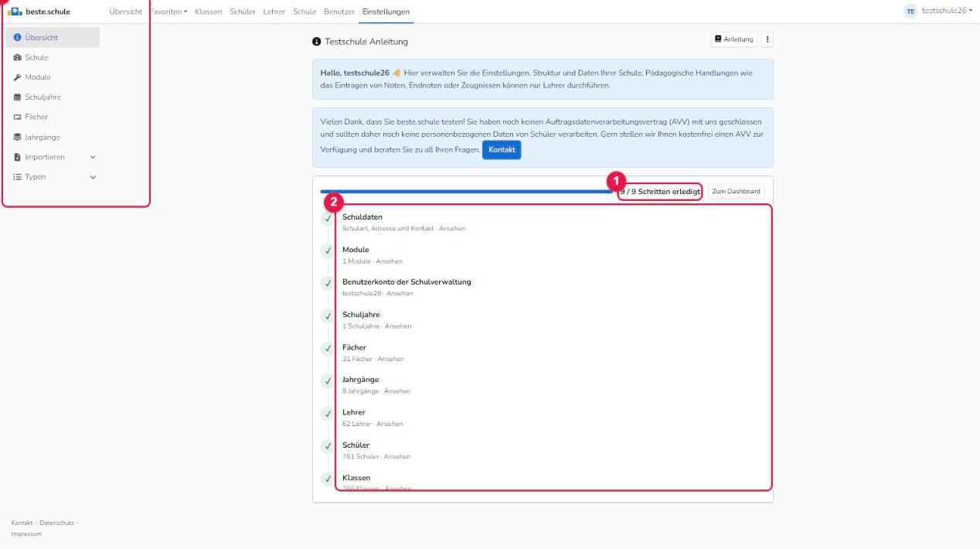Click the board icon for Fächer in the sidebar
Screen dimensions: 980x549
click(x=18, y=118)
